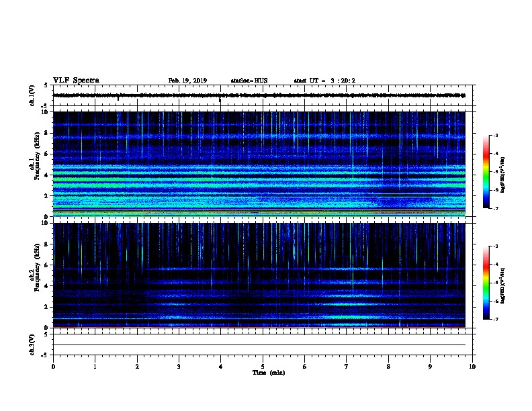Click the "ch.1(V)" waveform axis label
Screen dimensions: 532x411
[32, 95]
